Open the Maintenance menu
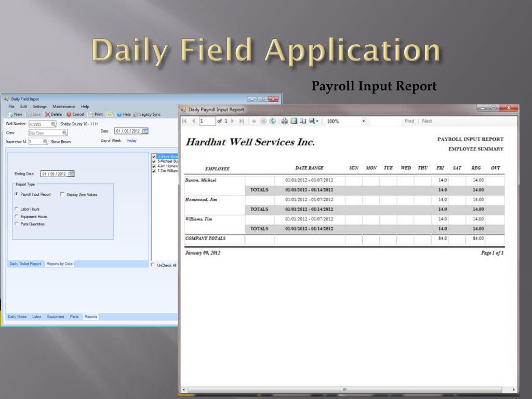This screenshot has width=532, height=399. 64,107
